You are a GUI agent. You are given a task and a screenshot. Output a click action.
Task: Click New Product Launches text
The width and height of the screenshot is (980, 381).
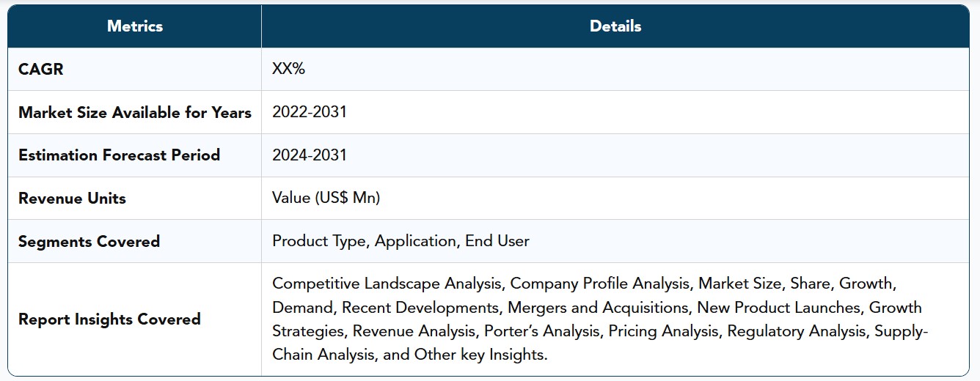coord(779,308)
